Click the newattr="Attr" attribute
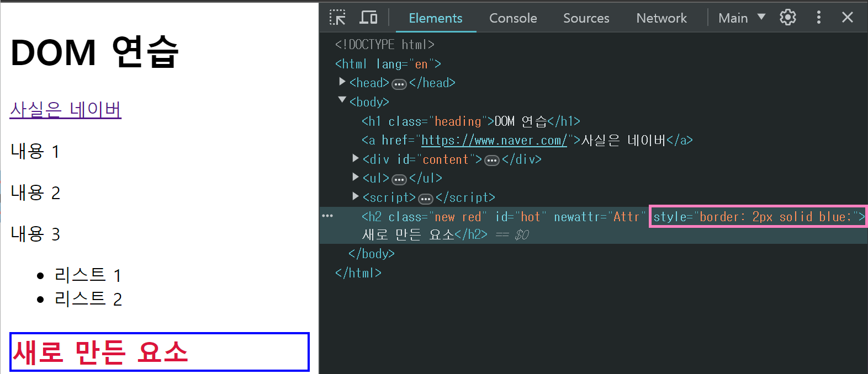 (600, 217)
